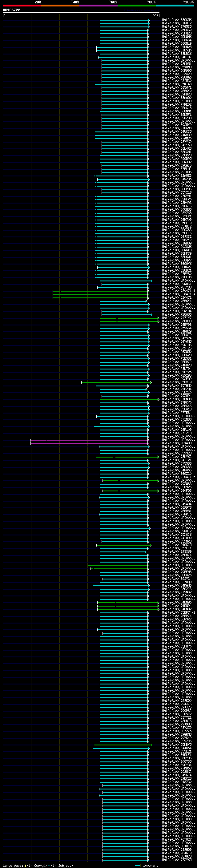Select label UniRef100_Q5BXI9
Screen dimensions: 197x868
176,382
